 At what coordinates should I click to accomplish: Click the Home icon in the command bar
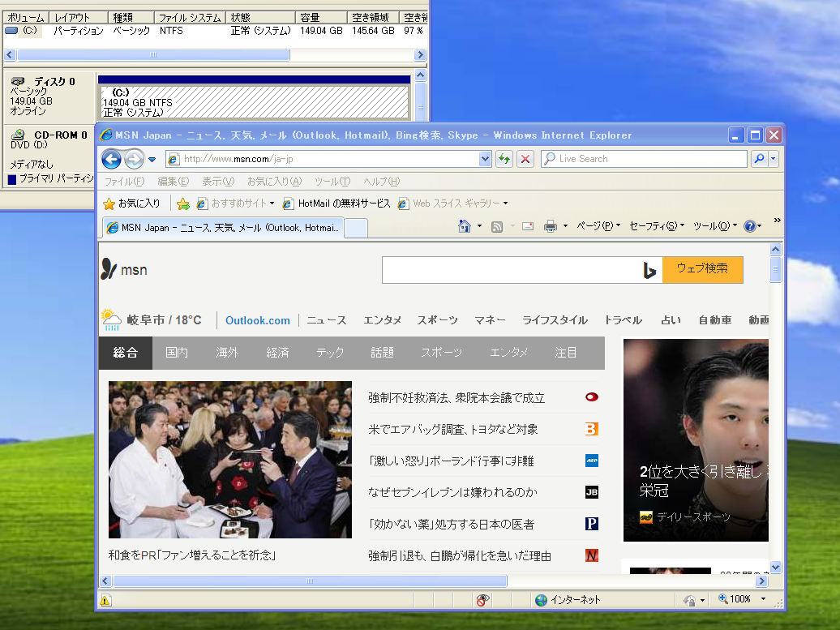click(466, 225)
